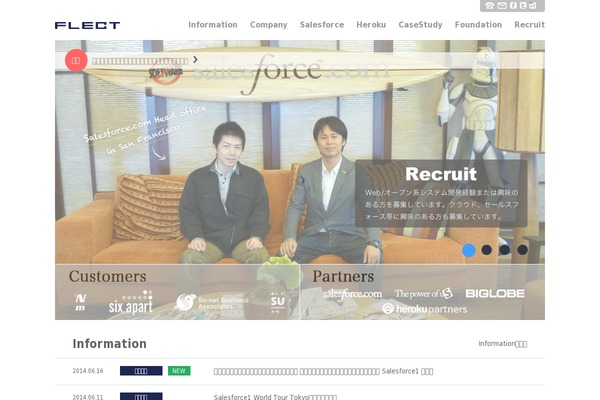Click the date 2014.06.11
This screenshot has height=400, width=600.
pos(88,397)
